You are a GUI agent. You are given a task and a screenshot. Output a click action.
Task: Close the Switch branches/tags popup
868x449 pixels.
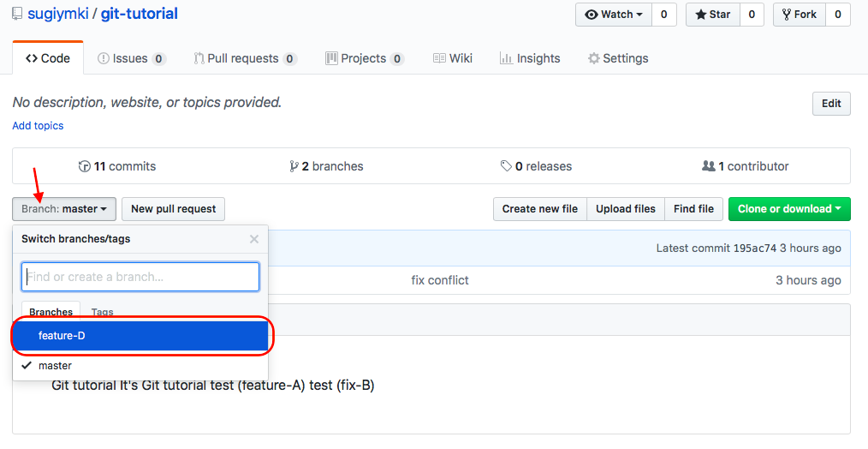[x=253, y=239]
